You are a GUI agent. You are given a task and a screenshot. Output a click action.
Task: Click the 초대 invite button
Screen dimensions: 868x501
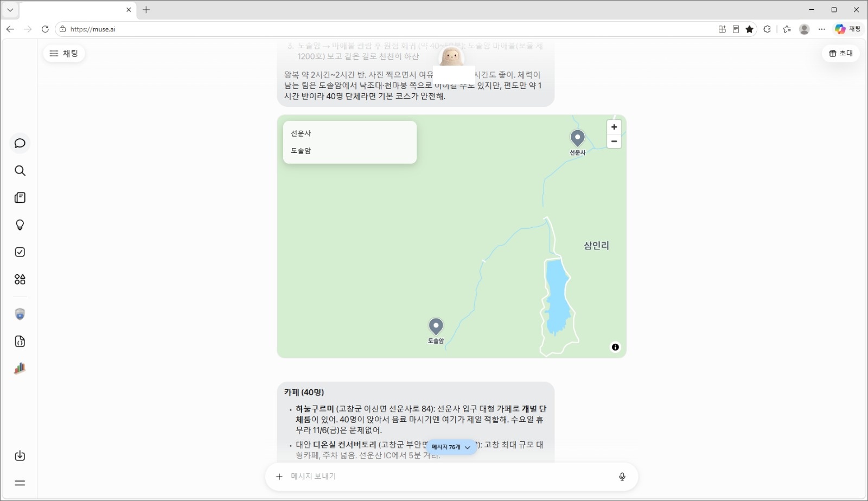[x=841, y=53]
